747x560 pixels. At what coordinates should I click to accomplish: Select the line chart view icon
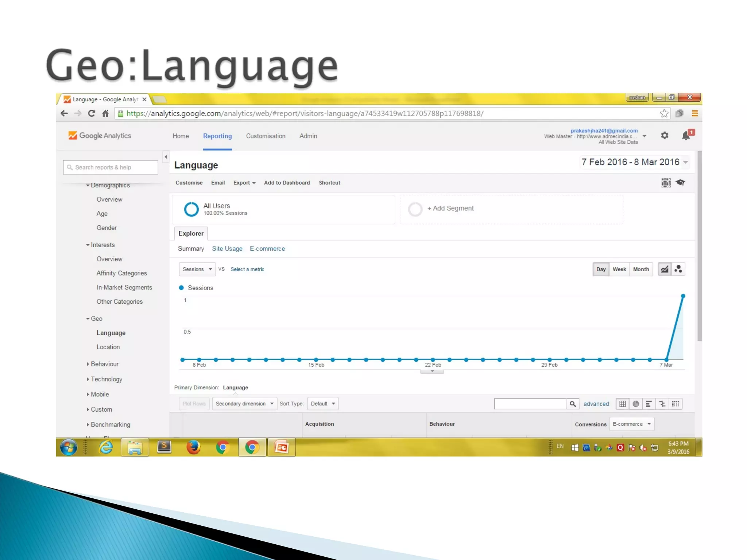tap(665, 269)
